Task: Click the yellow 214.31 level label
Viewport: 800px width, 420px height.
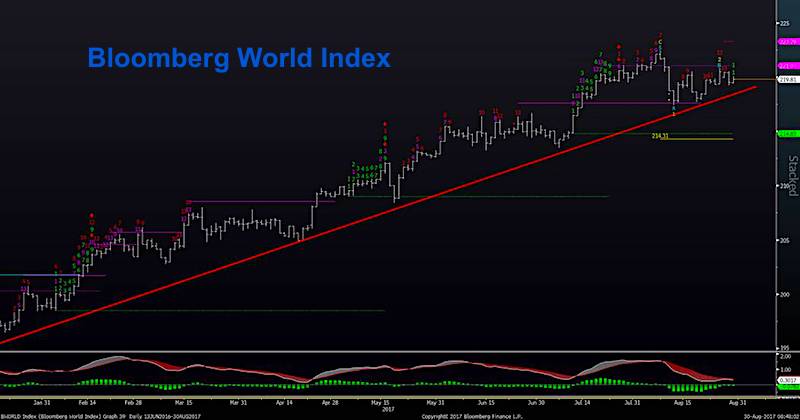Action: (x=660, y=136)
